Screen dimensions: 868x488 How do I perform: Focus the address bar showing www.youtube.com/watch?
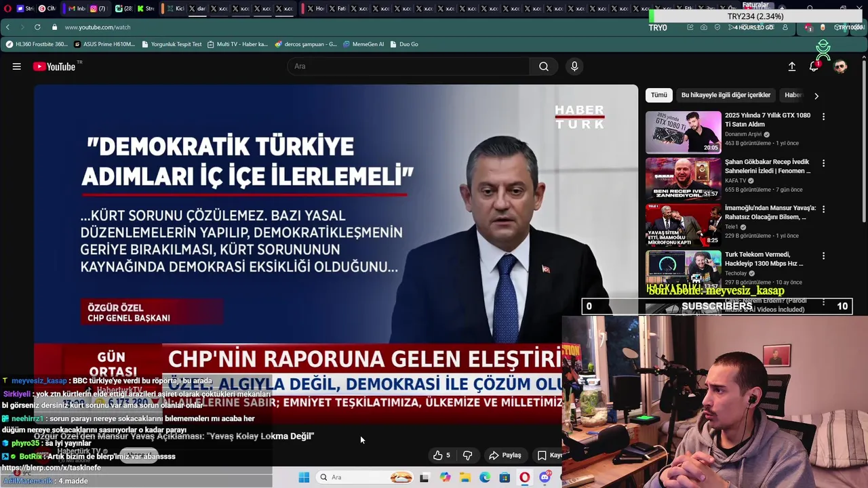(98, 27)
